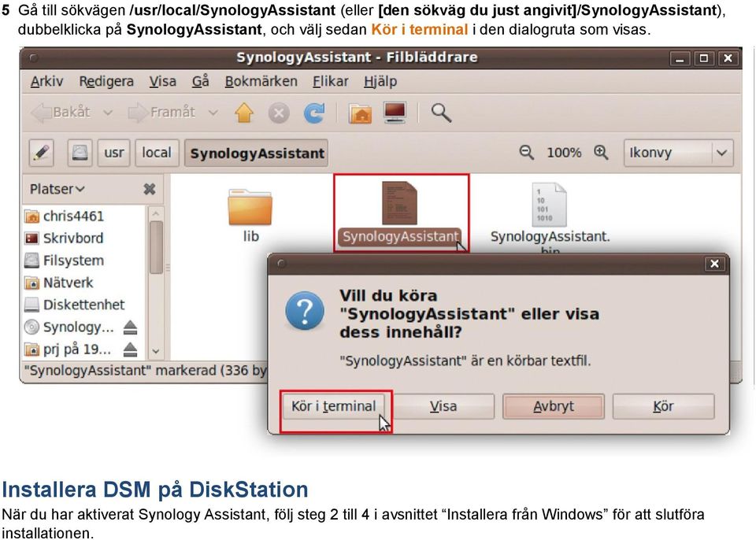756x540 pixels.
Task: Open Skrivbord in the sidebar
Action: (x=63, y=239)
